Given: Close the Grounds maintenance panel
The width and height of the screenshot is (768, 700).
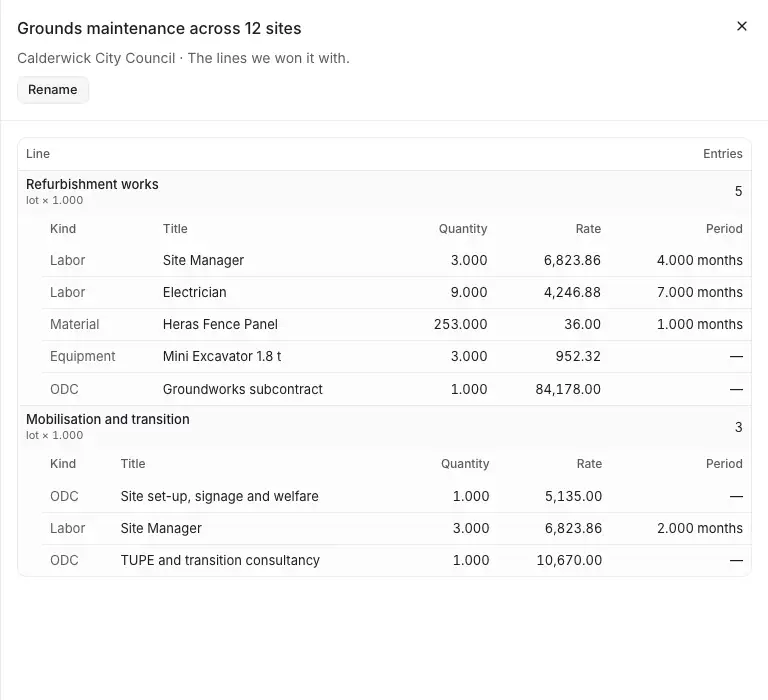Looking at the screenshot, I should coord(742,26).
